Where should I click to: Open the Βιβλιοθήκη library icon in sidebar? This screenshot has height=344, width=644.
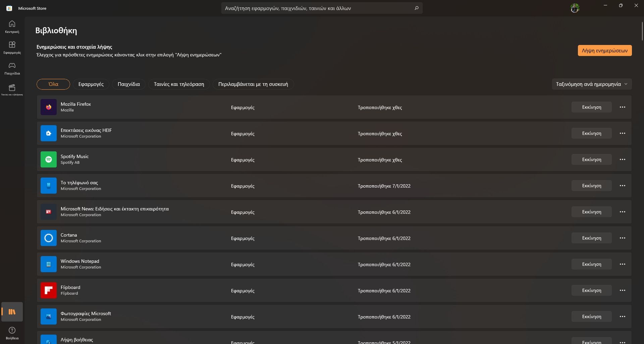coord(12,312)
